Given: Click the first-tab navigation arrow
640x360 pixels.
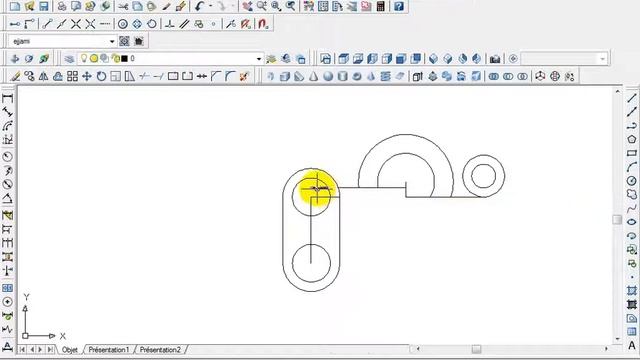Looking at the screenshot, I should pos(22,350).
